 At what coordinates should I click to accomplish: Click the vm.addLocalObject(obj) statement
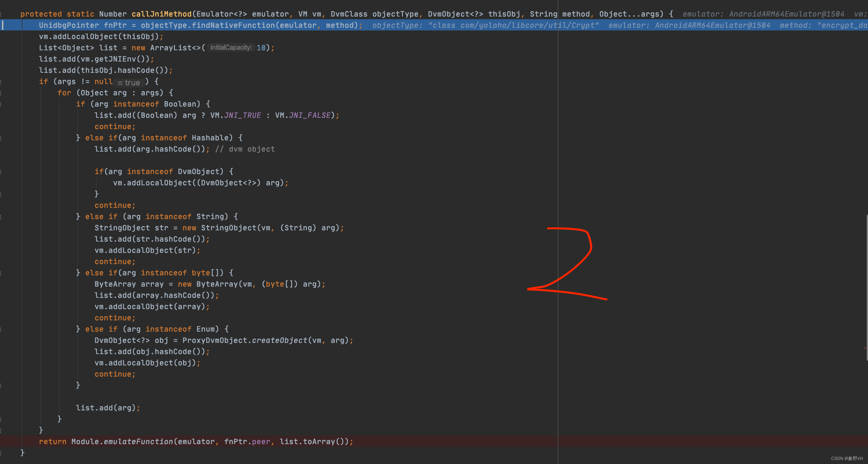click(147, 362)
